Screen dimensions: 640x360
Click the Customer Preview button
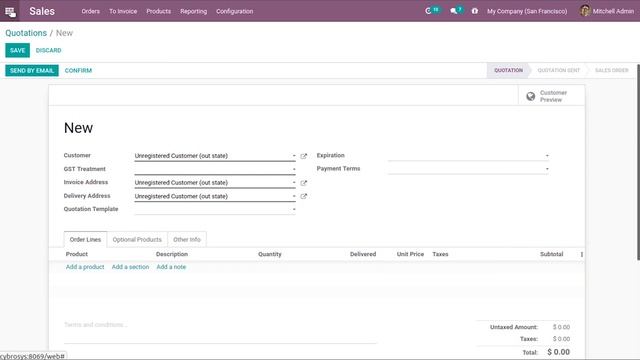[x=551, y=96]
